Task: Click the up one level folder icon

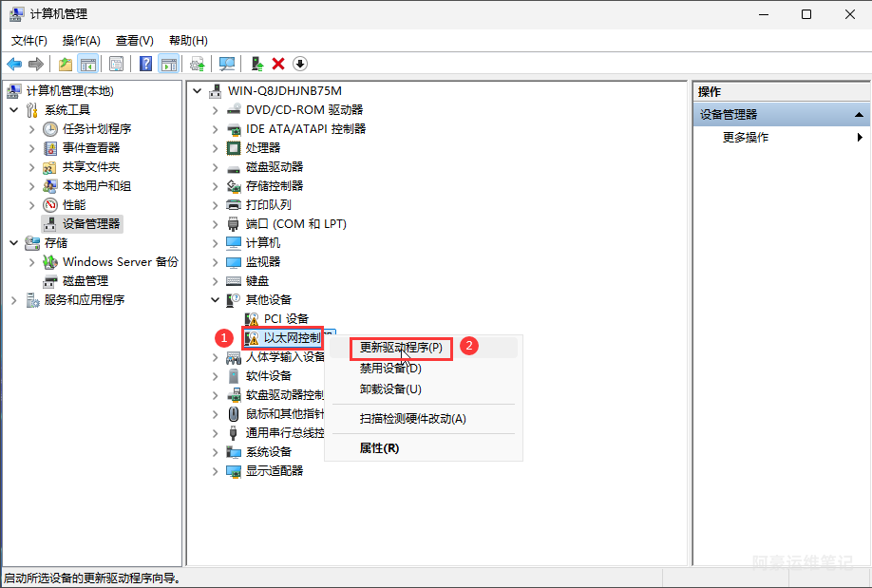Action: tap(65, 64)
